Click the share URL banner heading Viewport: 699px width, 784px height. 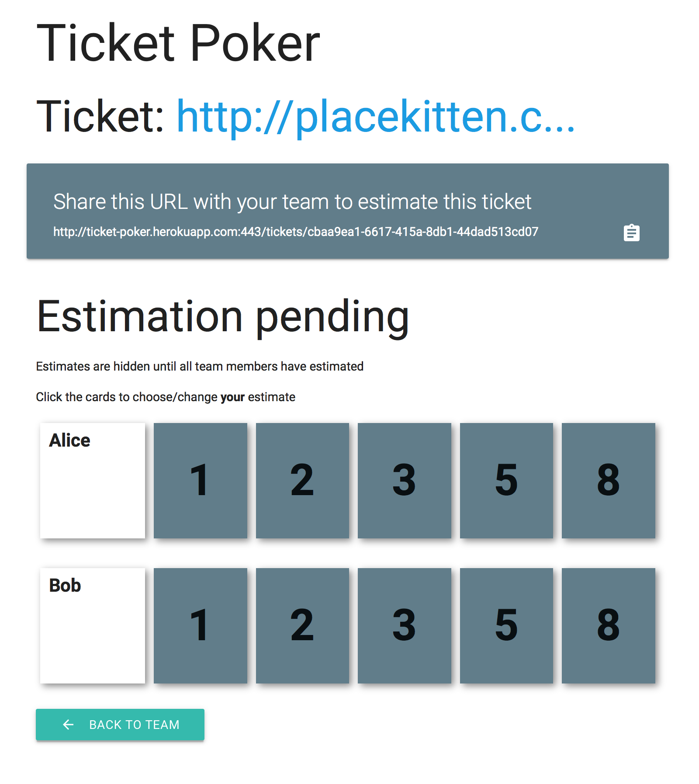(292, 202)
